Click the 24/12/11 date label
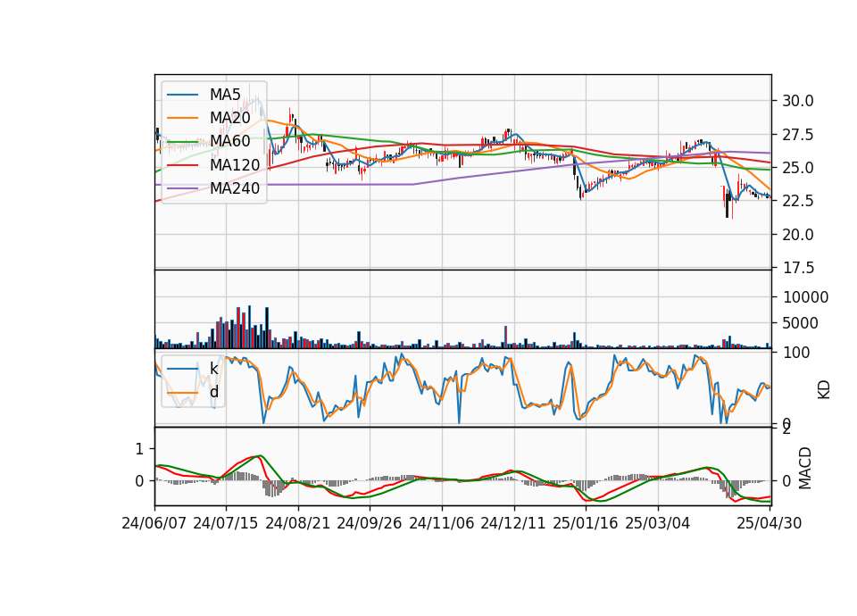The width and height of the screenshot is (857, 616). coord(513,523)
